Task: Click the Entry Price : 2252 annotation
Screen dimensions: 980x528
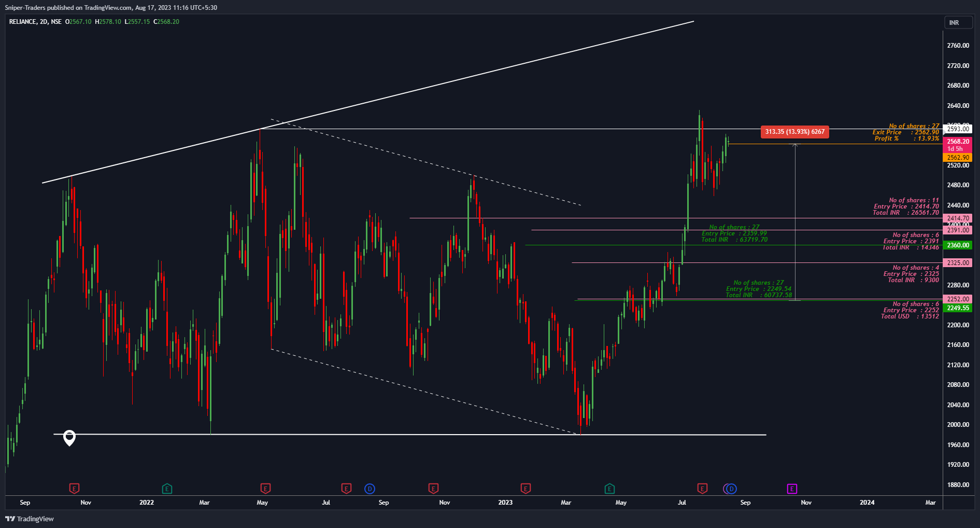Action: [x=911, y=310]
